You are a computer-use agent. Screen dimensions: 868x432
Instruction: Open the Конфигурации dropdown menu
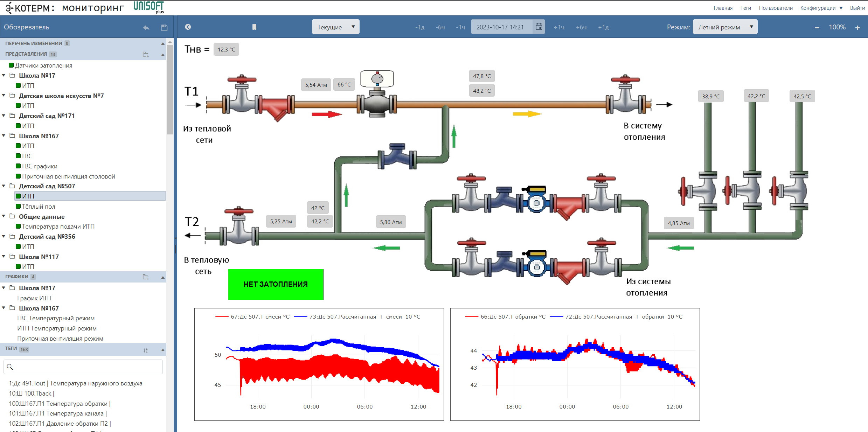click(x=821, y=8)
